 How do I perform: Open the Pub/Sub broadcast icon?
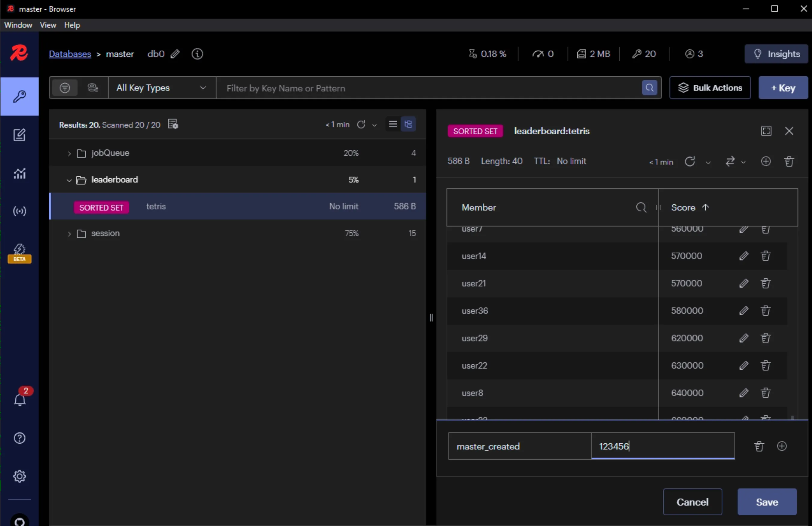coord(20,211)
